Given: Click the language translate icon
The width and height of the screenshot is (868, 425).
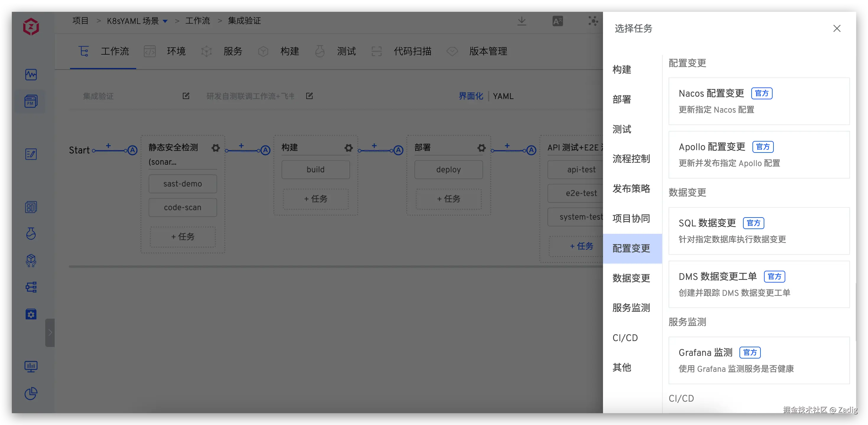Looking at the screenshot, I should pyautogui.click(x=557, y=21).
